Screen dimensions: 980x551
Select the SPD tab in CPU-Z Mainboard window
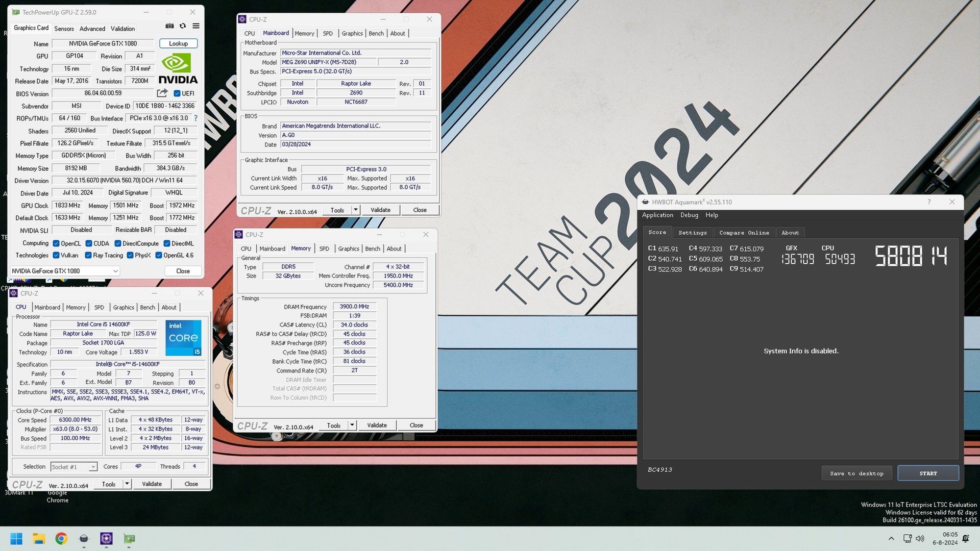coord(328,33)
